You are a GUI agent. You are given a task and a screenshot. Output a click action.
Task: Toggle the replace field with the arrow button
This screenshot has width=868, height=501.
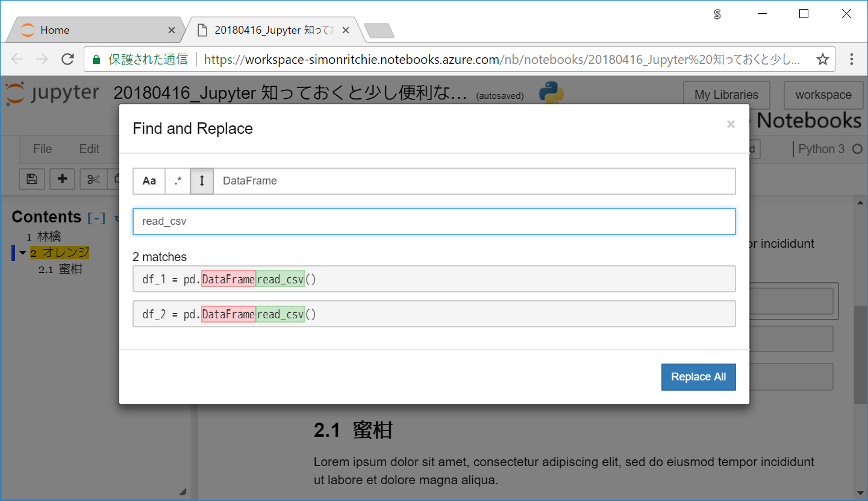coord(202,181)
